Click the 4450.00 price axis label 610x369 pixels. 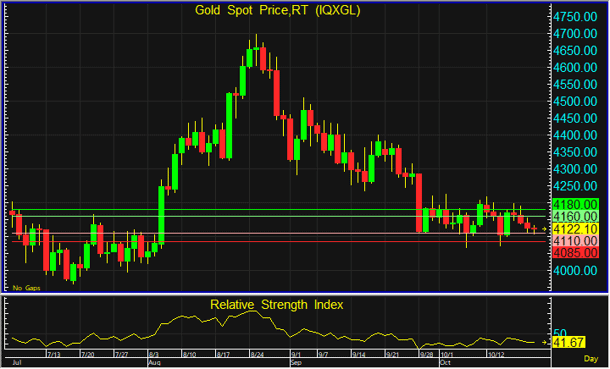575,118
